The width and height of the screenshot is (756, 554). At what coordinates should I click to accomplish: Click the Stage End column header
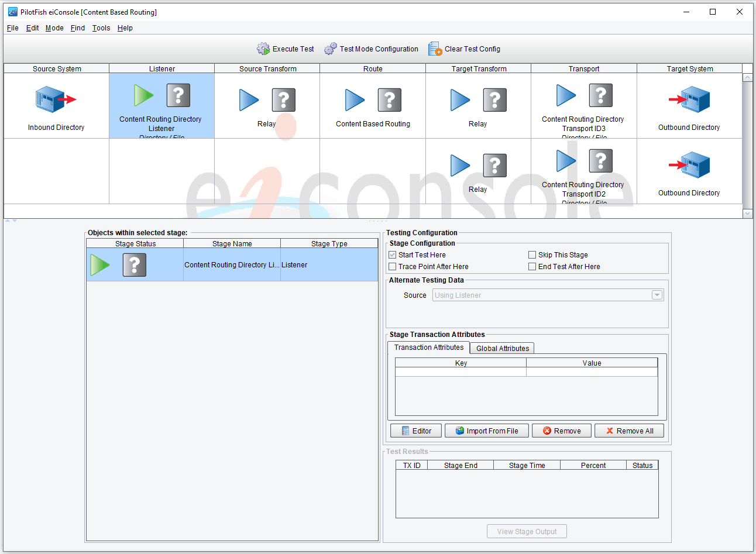point(461,466)
